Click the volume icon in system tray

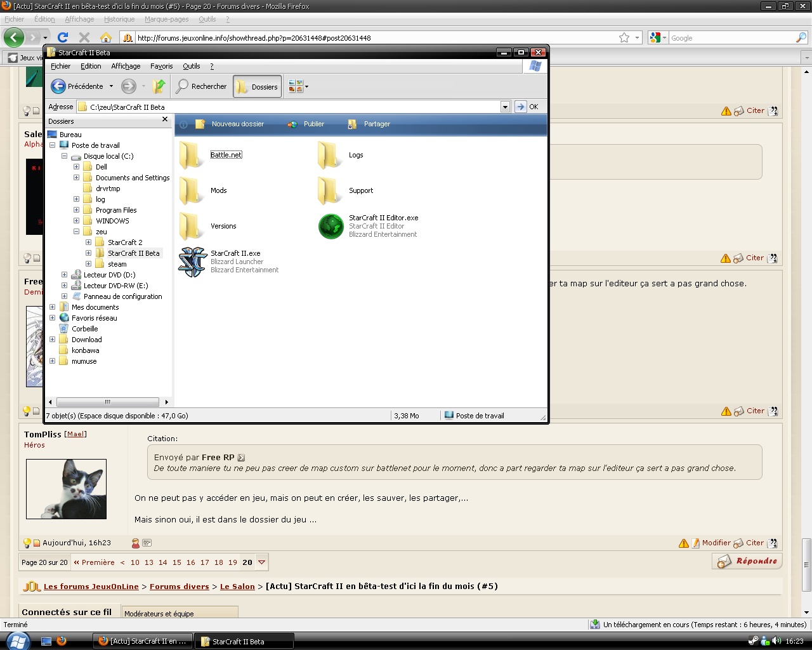tap(776, 641)
